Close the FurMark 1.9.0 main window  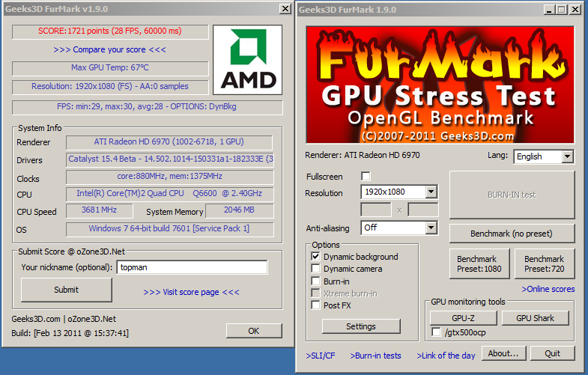tap(575, 10)
